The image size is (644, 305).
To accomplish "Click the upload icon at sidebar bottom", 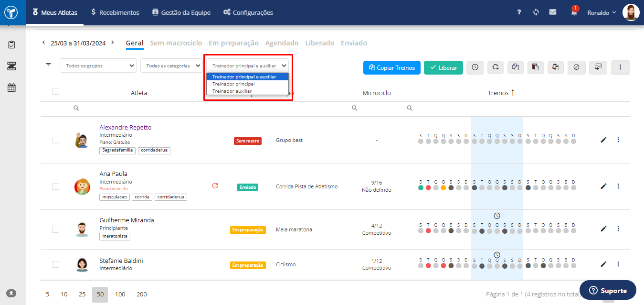I will (11, 293).
